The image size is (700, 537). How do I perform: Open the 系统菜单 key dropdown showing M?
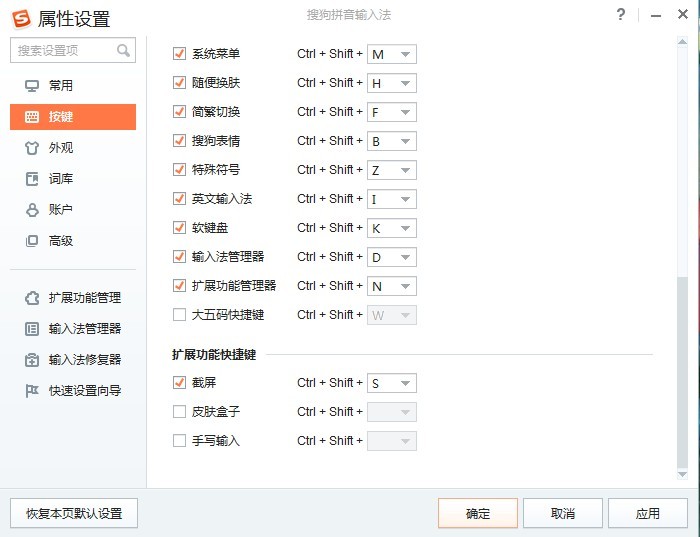point(392,54)
